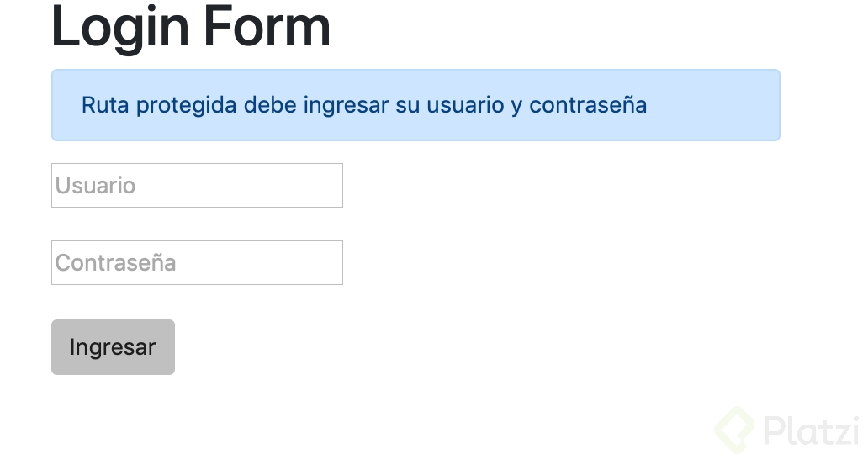Screen dimensions: 868x459
Task: Click the word "Form" in the heading
Action: tap(267, 26)
